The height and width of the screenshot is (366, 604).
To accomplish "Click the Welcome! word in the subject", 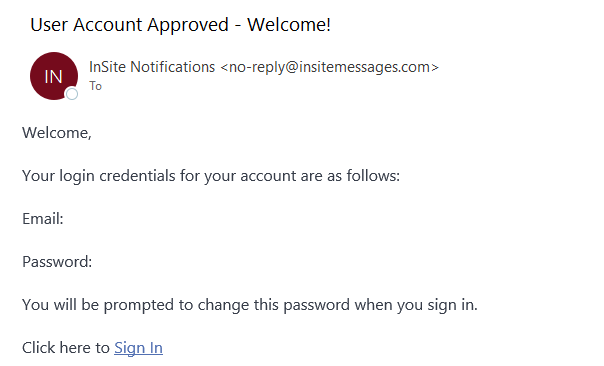I will (289, 25).
